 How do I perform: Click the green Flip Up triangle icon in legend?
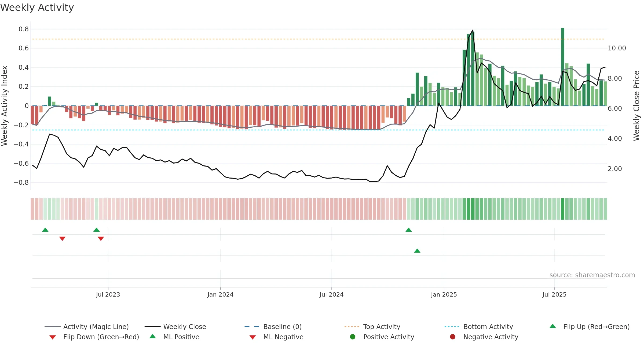pos(553,326)
